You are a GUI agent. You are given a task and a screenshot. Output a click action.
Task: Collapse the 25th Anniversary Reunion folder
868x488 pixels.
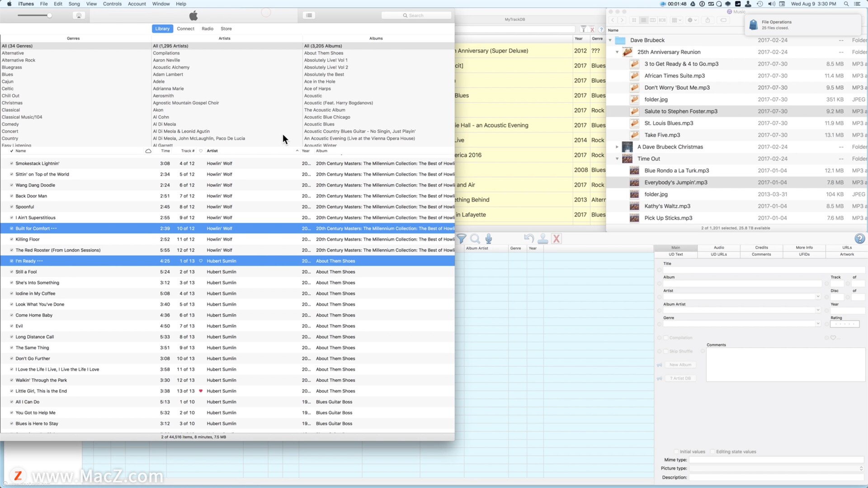point(617,52)
